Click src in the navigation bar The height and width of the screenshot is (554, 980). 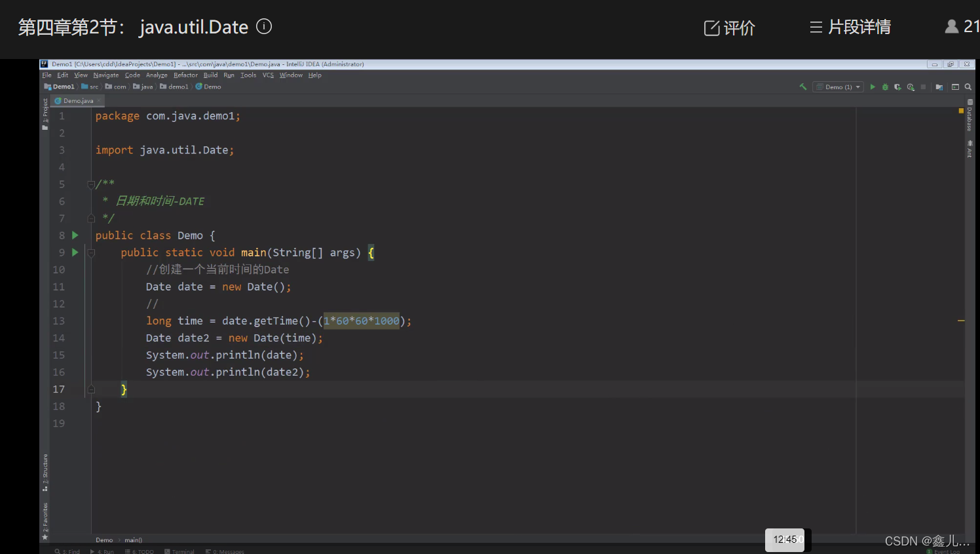(90, 87)
